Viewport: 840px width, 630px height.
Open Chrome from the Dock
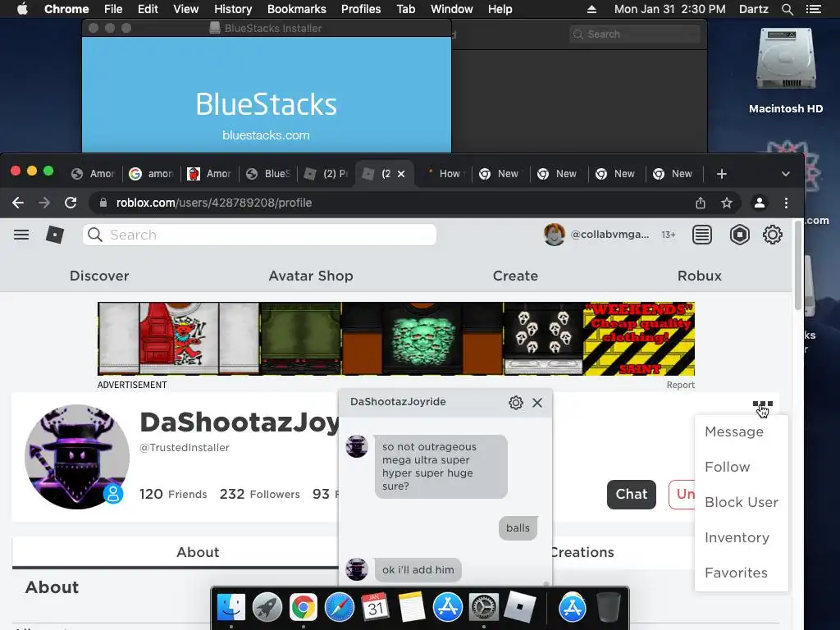pos(304,608)
